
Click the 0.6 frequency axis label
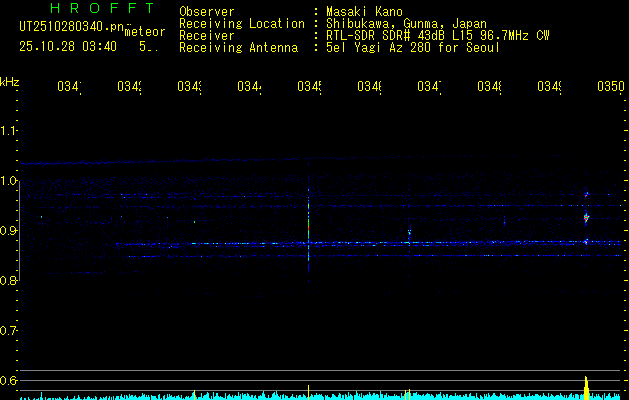tap(9, 380)
